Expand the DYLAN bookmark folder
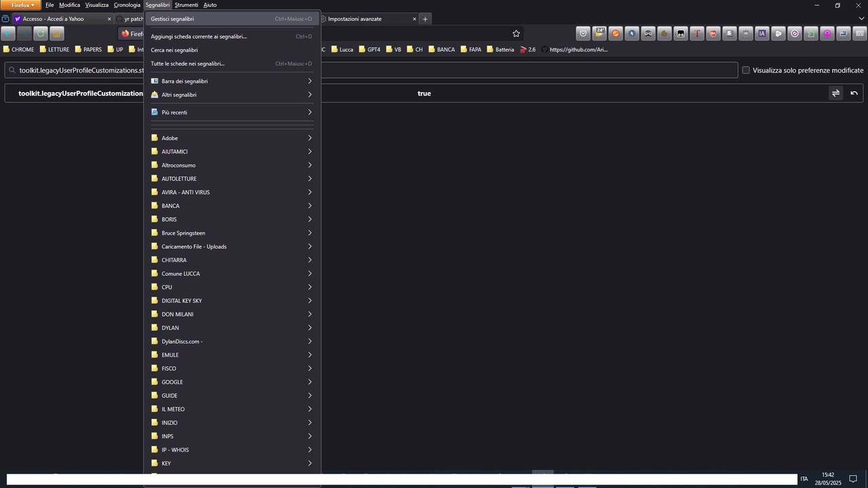868x488 pixels. [232, 327]
